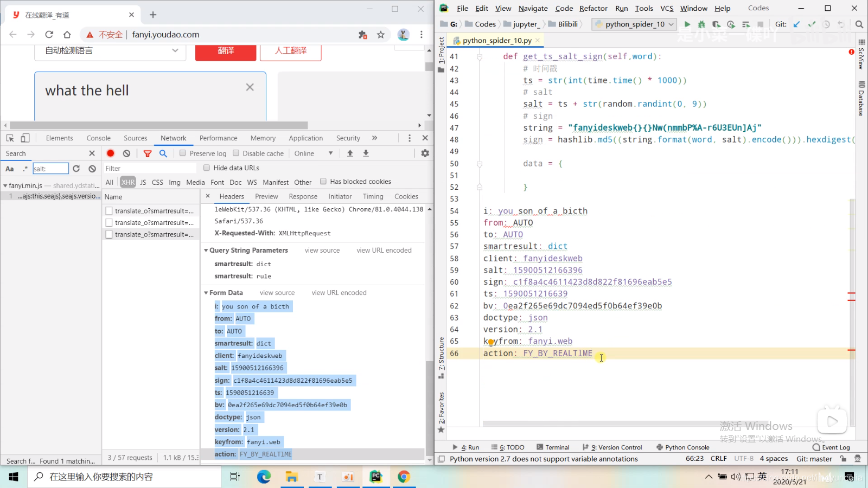Image resolution: width=868 pixels, height=488 pixels.
Task: Open network search magnifier icon
Action: 163,153
